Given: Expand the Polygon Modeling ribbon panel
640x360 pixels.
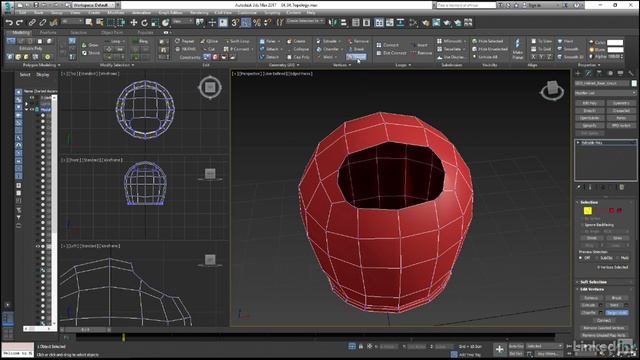Looking at the screenshot, I should (41, 65).
